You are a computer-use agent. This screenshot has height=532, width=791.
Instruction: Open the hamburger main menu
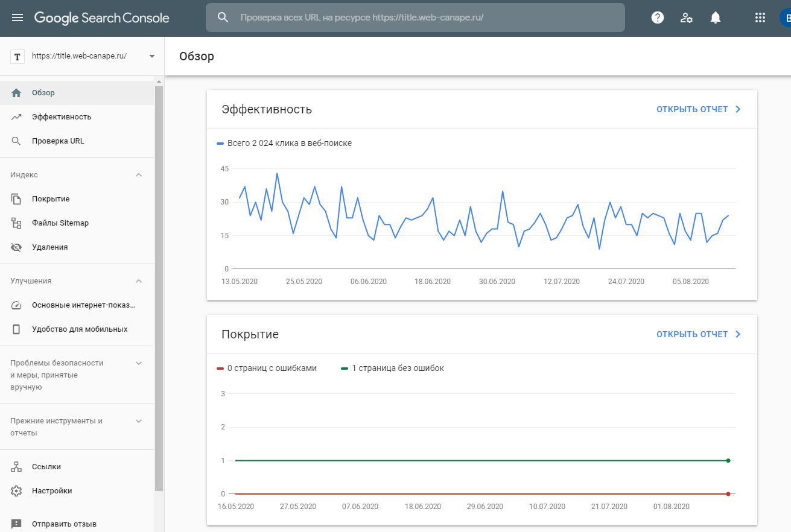(x=17, y=17)
